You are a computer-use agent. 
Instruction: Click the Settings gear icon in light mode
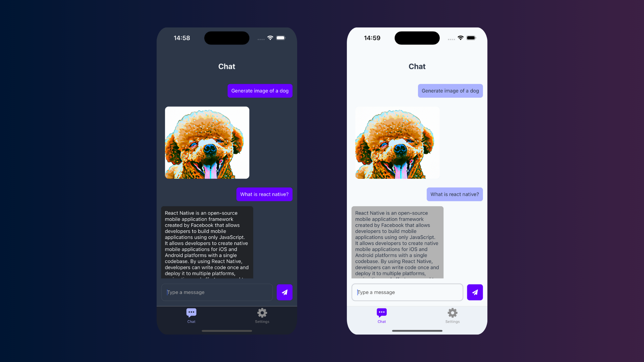coord(452,313)
